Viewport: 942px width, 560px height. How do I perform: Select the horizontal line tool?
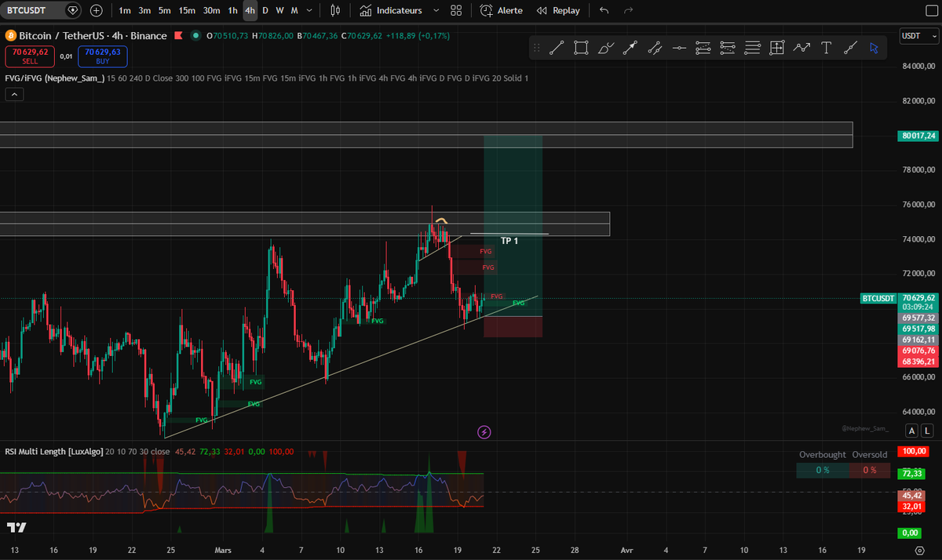(x=679, y=48)
